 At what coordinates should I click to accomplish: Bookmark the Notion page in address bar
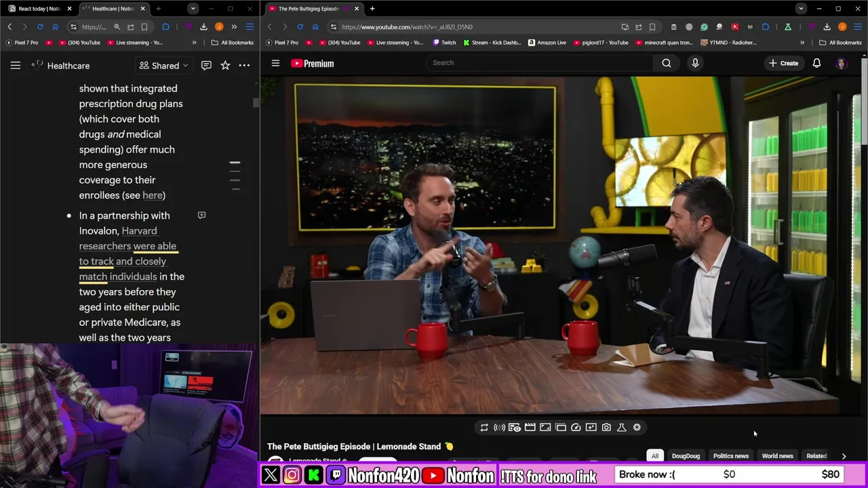click(x=144, y=26)
